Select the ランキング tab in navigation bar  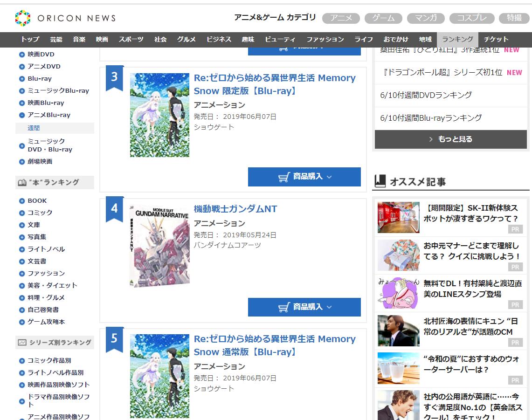(x=457, y=39)
